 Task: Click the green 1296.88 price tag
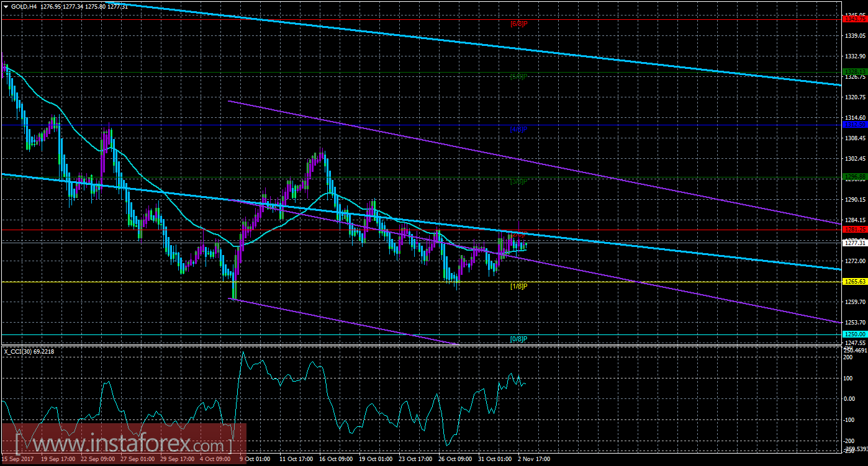coord(854,177)
